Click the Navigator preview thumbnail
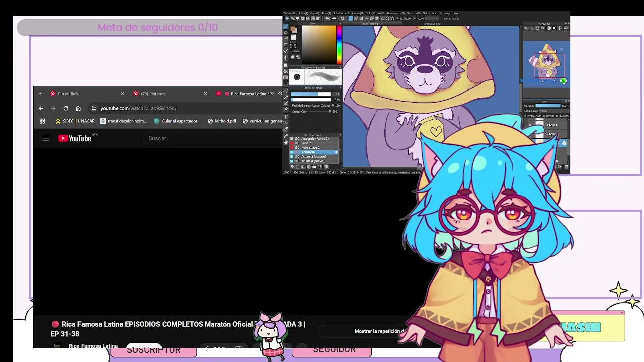 click(x=546, y=64)
